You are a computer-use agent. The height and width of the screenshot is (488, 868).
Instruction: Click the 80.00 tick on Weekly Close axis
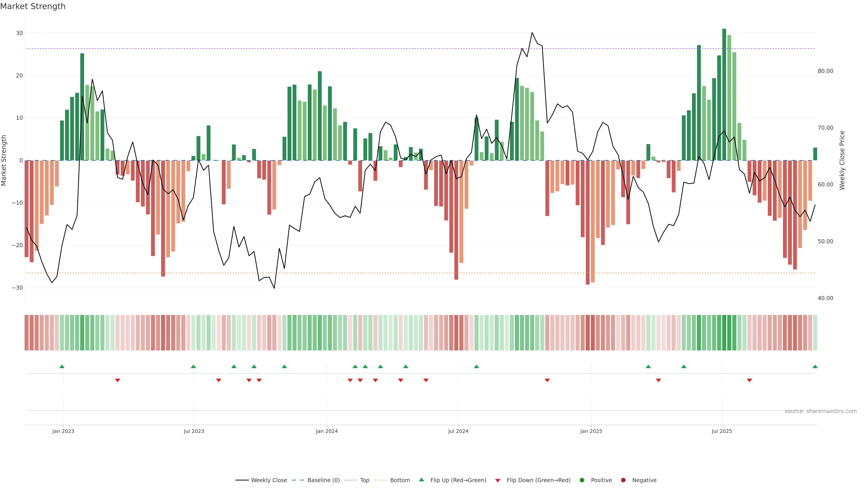825,71
